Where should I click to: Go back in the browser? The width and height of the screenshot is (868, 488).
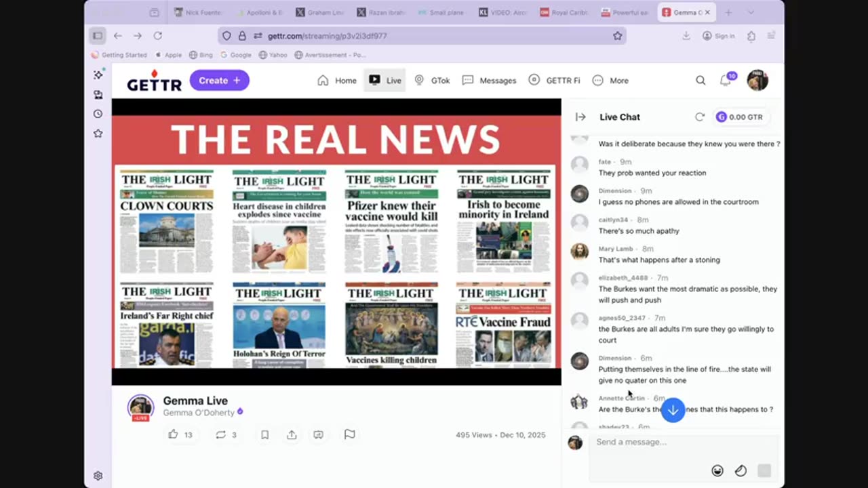118,36
